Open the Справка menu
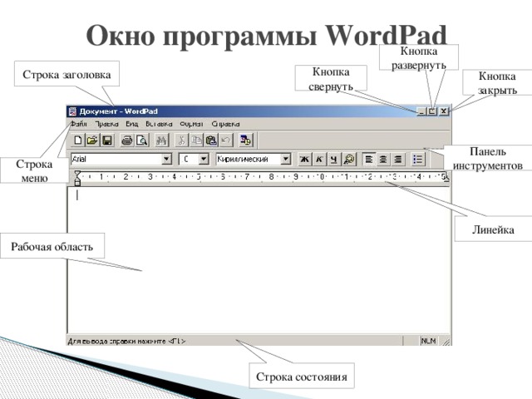The image size is (532, 399). click(225, 124)
